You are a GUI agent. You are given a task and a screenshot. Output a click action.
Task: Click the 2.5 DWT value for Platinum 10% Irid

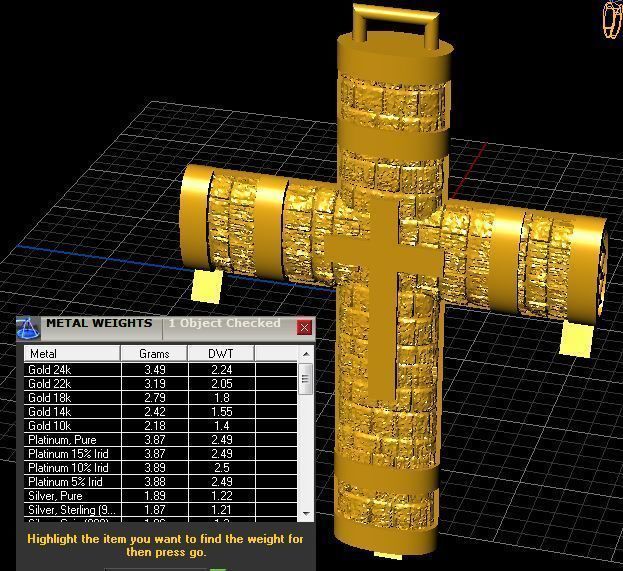[x=221, y=468]
